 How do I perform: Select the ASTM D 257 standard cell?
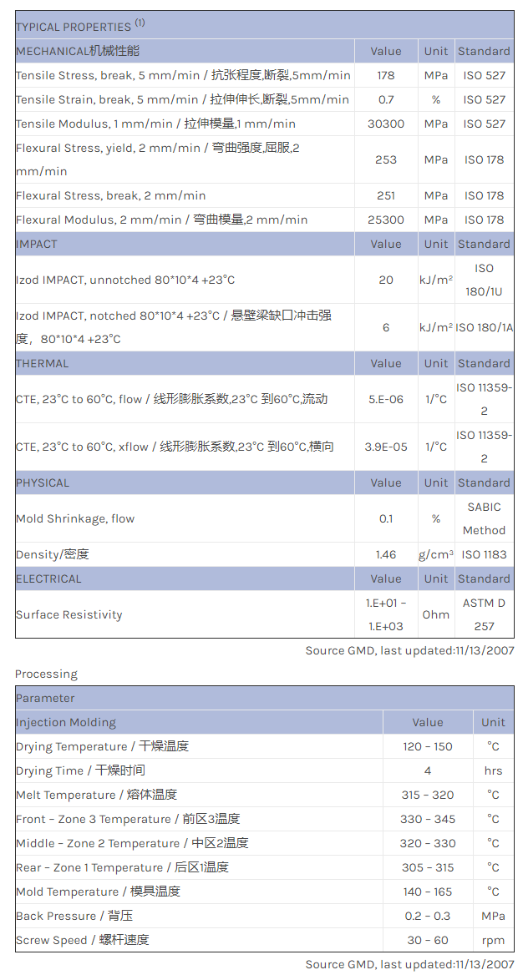tap(484, 614)
